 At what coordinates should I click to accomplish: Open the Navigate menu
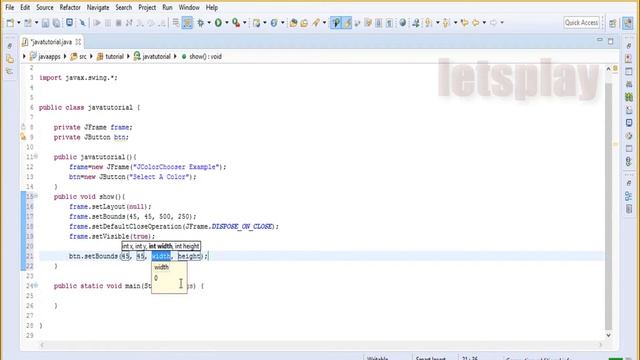click(98, 7)
